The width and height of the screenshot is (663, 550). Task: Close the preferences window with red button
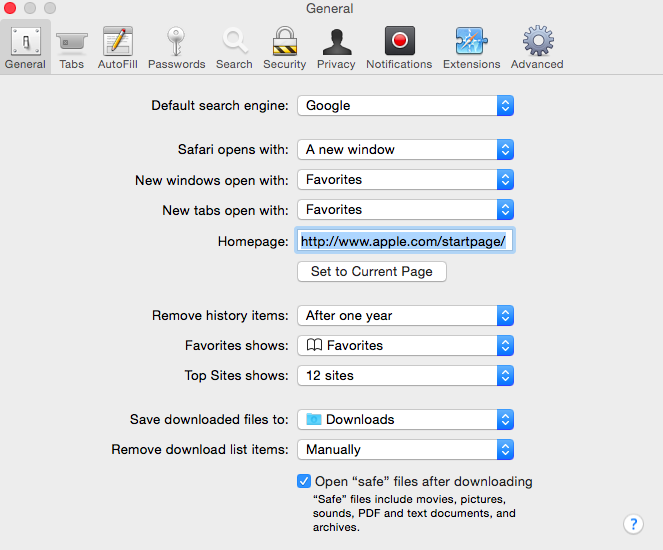(10, 8)
